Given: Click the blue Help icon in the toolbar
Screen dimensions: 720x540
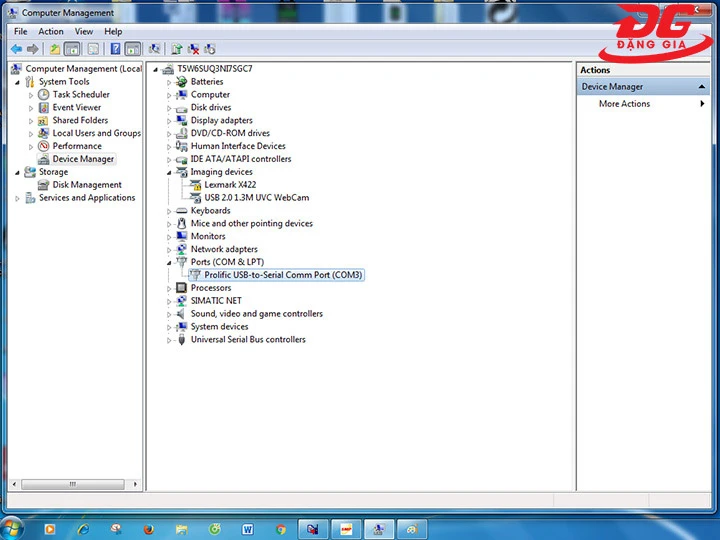Looking at the screenshot, I should tap(116, 48).
